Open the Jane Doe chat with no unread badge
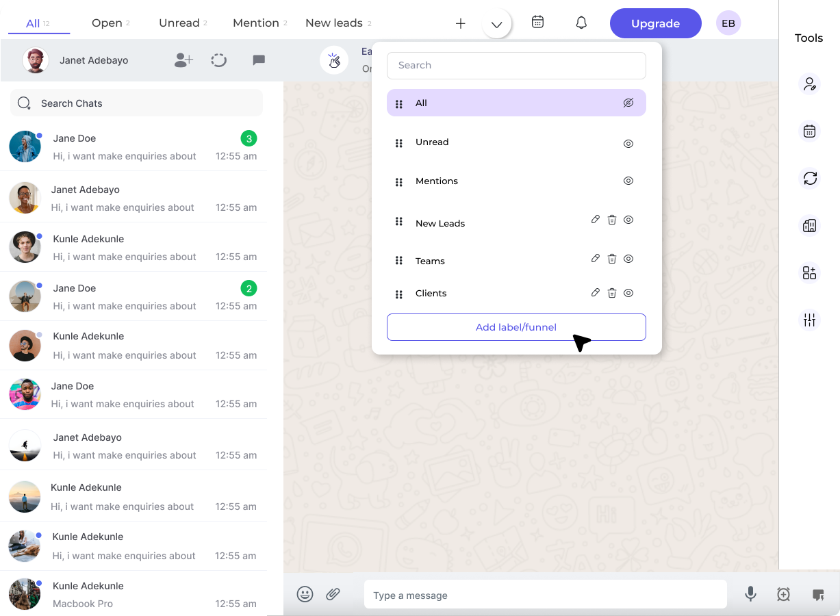Viewport: 840px width, 616px height. [133, 394]
